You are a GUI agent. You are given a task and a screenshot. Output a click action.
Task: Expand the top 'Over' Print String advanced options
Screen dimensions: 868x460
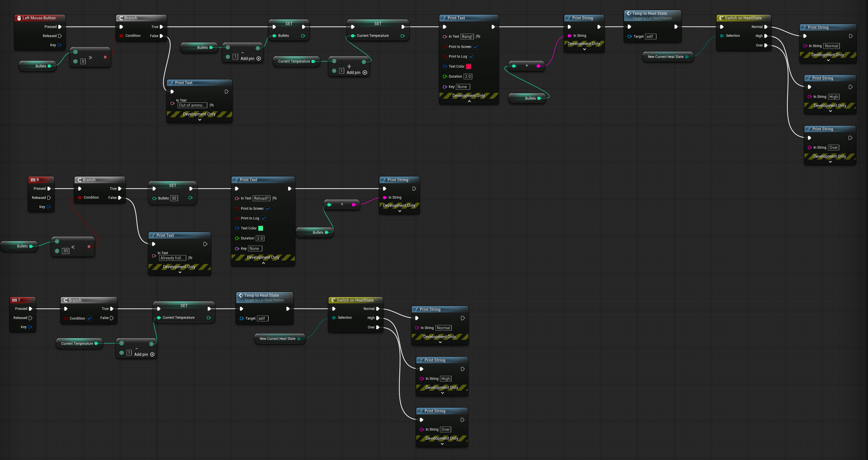(830, 162)
